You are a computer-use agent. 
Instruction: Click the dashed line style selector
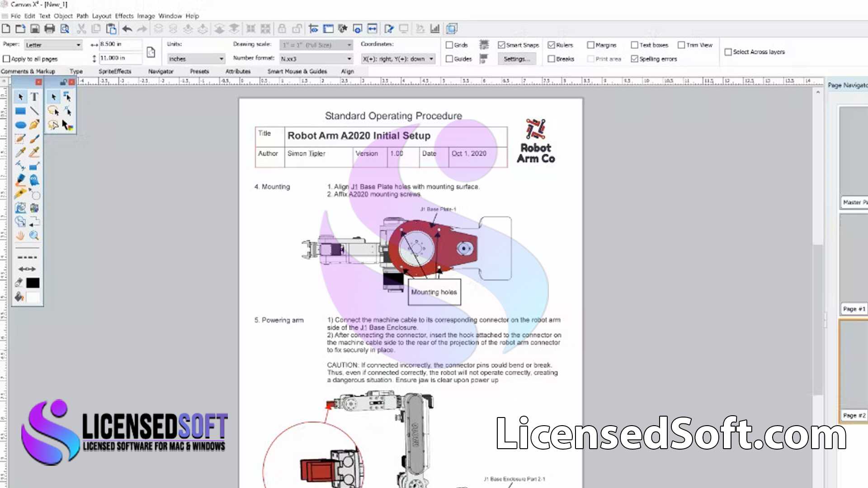click(x=27, y=257)
